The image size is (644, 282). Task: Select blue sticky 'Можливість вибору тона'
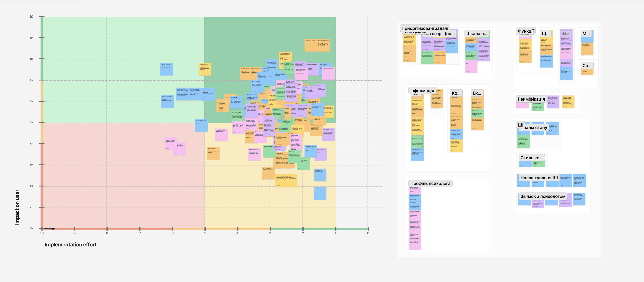click(x=183, y=94)
